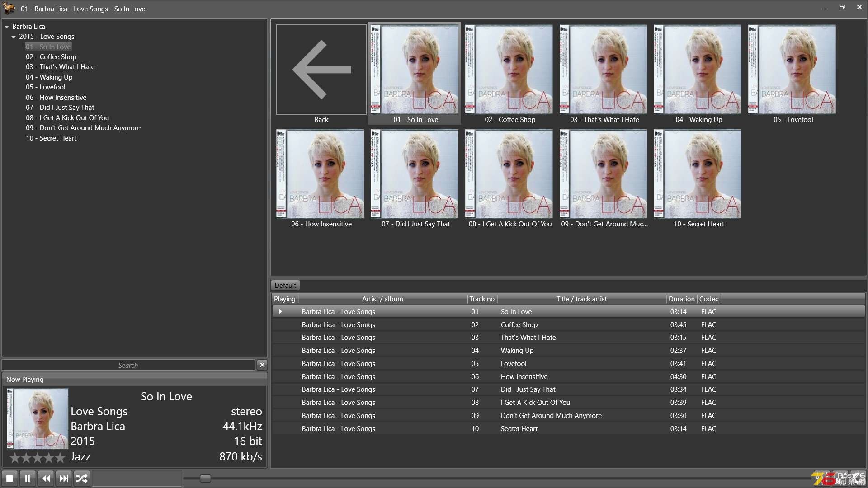
Task: Select playlist row So In Love
Action: click(568, 312)
